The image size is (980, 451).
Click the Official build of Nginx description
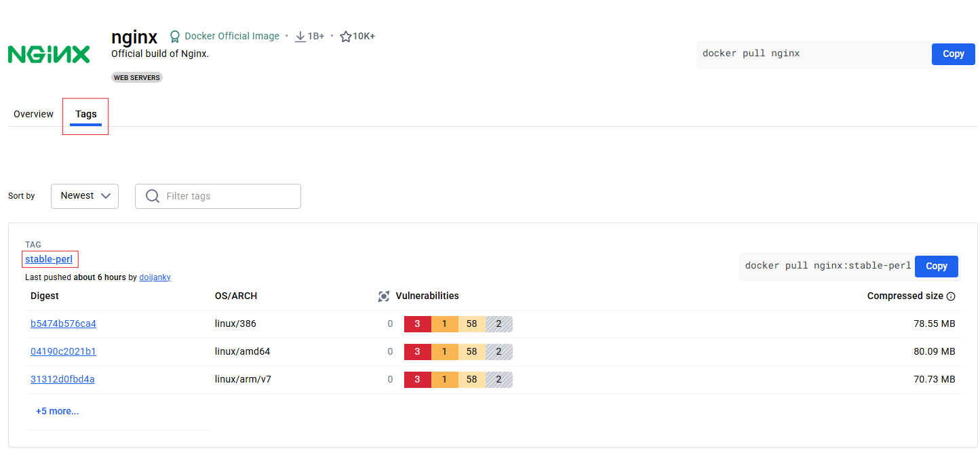coord(160,54)
